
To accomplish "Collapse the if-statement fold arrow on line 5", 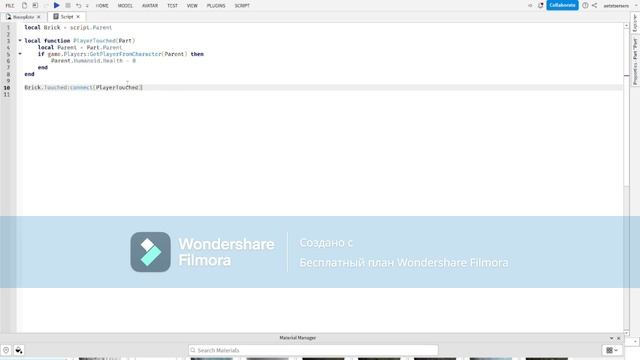I will click(x=20, y=53).
